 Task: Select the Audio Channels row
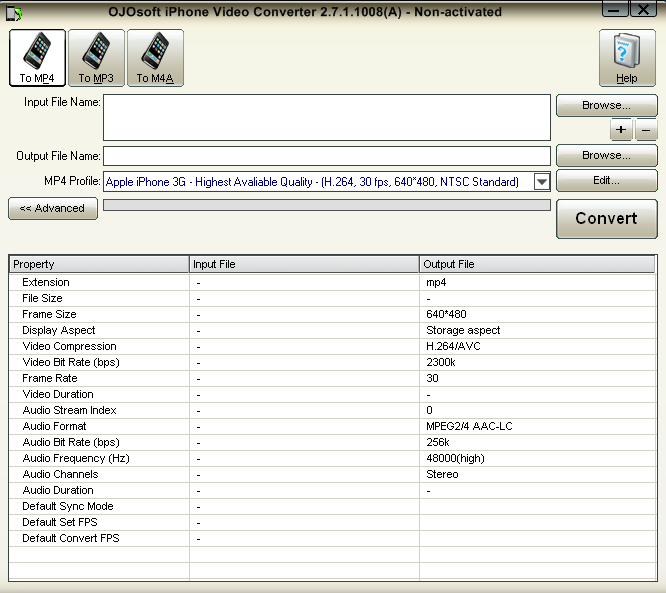333,474
